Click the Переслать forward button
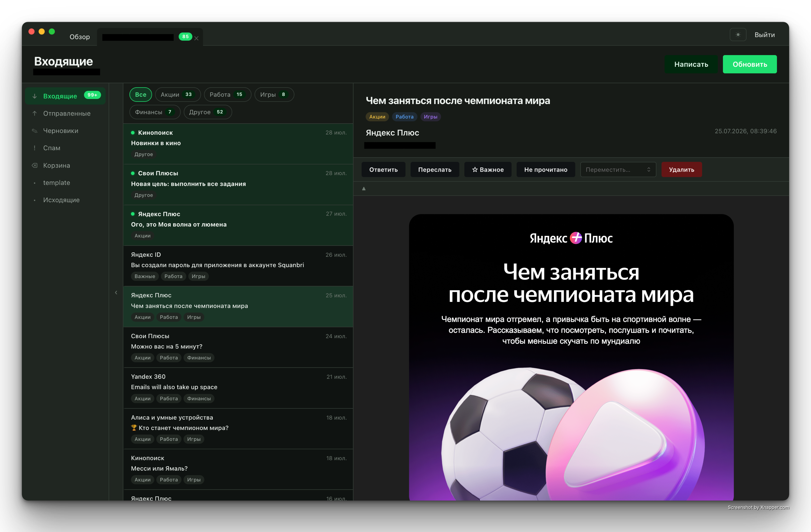811x532 pixels. click(x=434, y=170)
